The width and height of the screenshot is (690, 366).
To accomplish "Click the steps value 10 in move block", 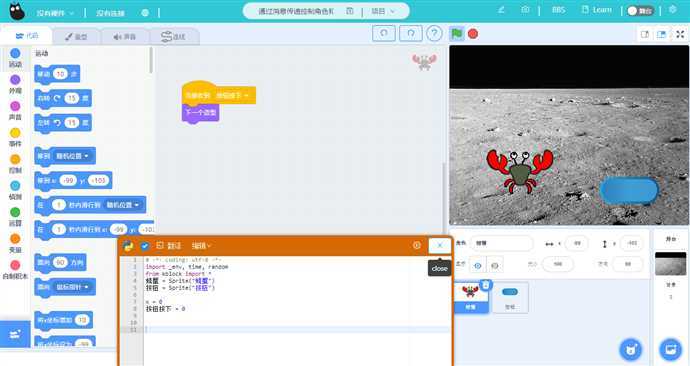I will (x=60, y=74).
